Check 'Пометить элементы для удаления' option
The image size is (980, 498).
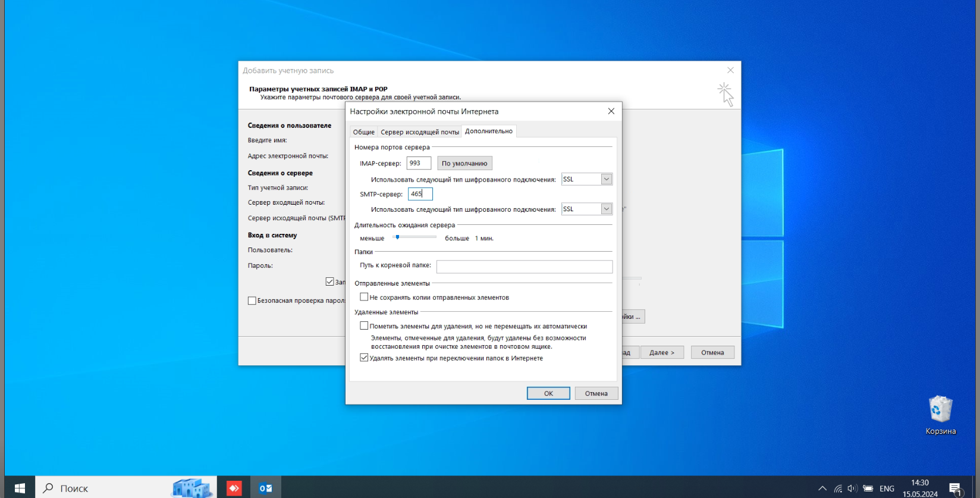click(364, 325)
